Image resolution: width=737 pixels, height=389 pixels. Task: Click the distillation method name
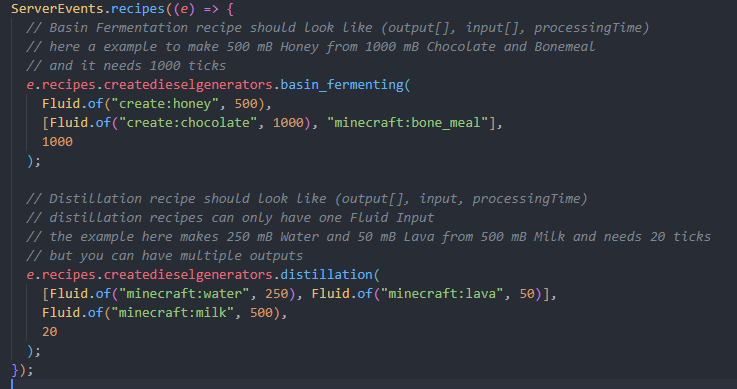tap(326, 274)
